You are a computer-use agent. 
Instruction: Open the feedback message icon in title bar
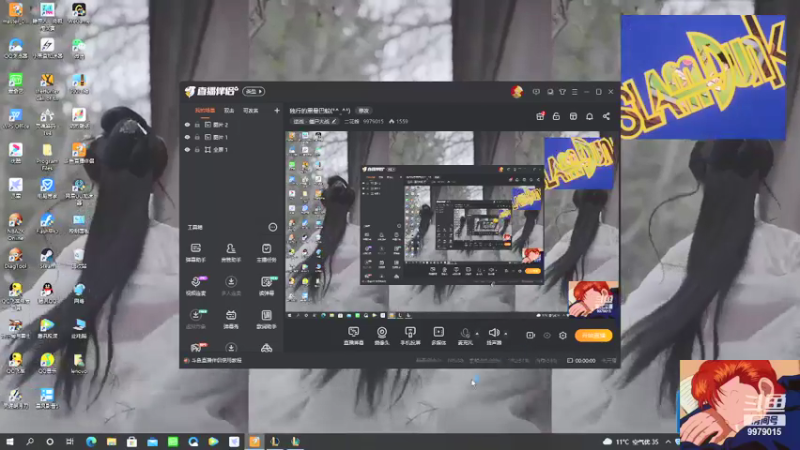click(536, 92)
